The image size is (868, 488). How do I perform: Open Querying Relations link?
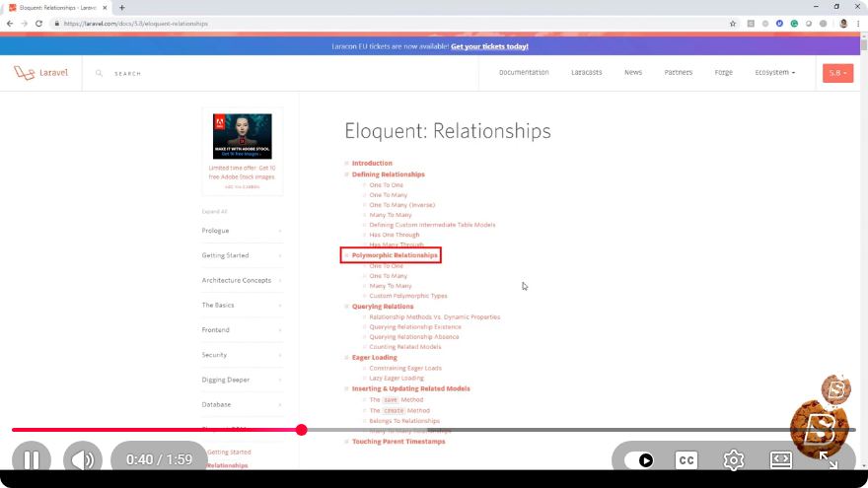[383, 307]
